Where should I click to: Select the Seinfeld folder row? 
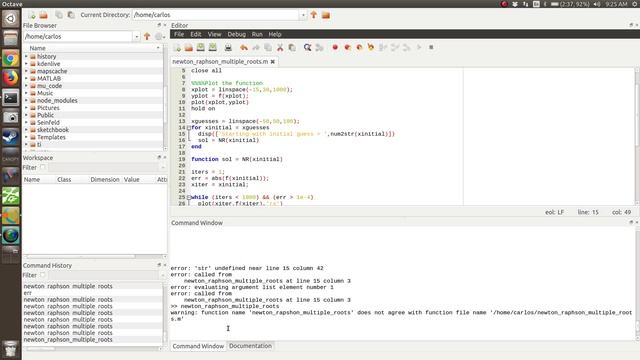coord(93,122)
